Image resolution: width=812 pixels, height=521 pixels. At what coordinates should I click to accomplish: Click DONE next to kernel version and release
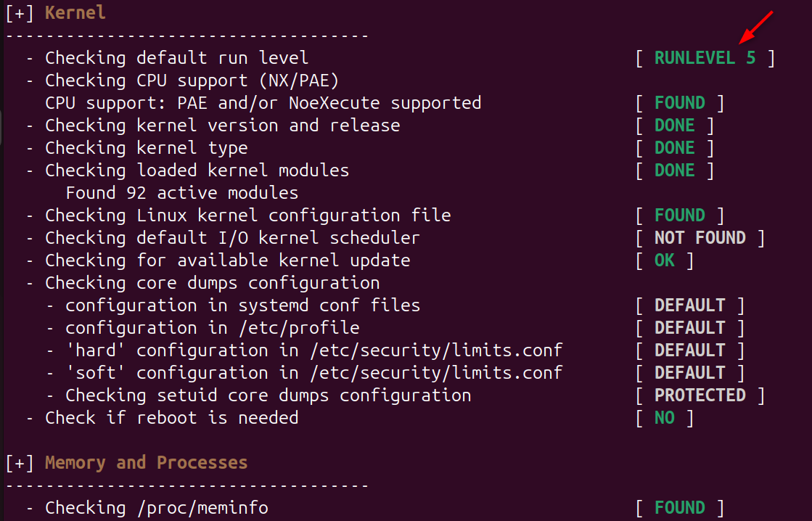pos(674,126)
